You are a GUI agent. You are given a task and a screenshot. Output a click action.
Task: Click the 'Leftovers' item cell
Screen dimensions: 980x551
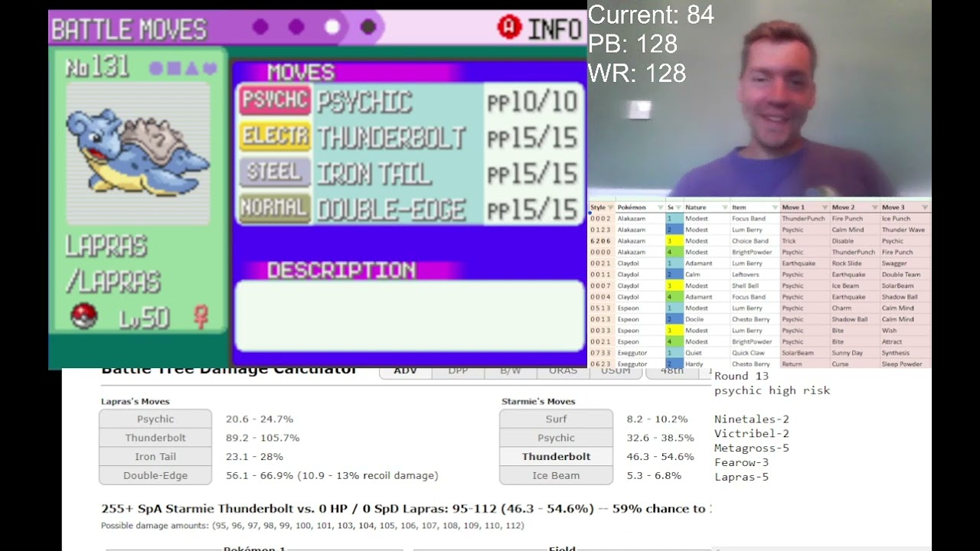point(754,275)
